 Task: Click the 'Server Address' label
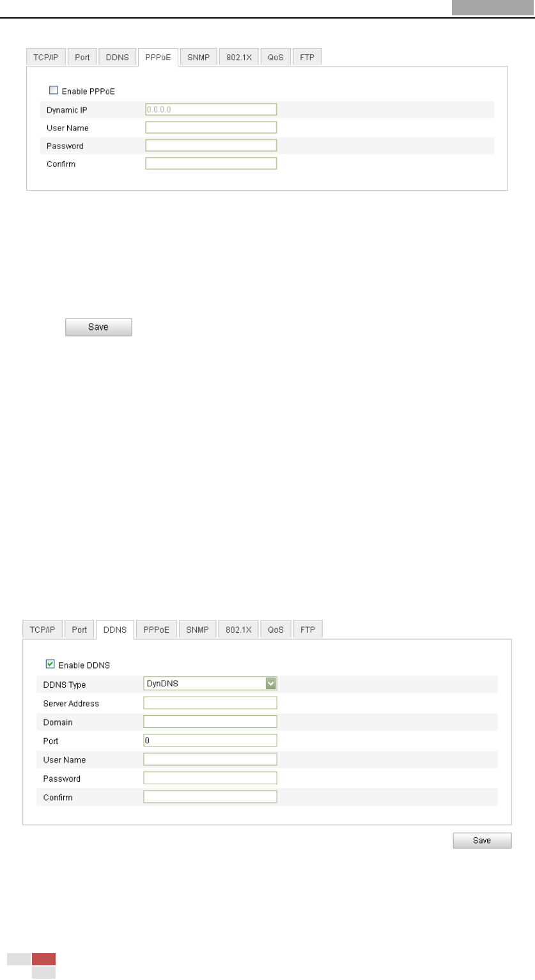pyautogui.click(x=71, y=704)
